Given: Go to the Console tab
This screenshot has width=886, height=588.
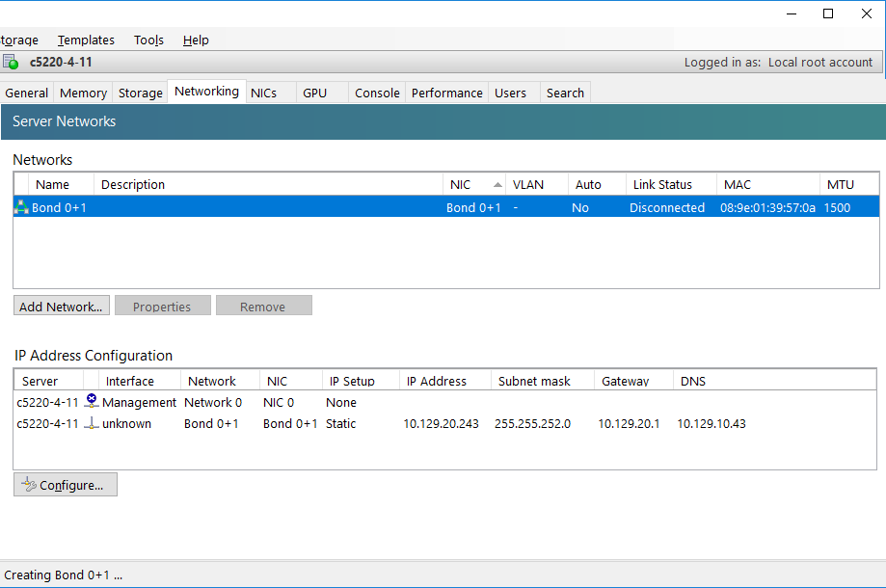Looking at the screenshot, I should pos(377,93).
